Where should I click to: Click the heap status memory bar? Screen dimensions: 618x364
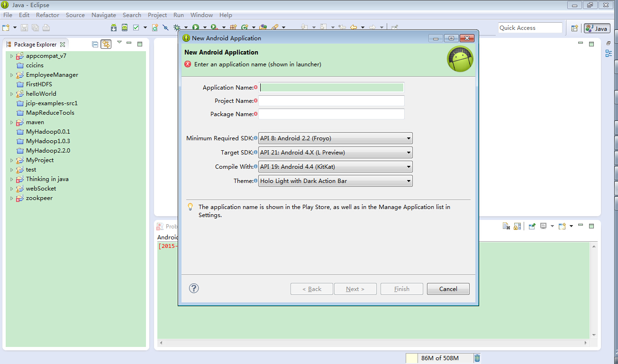(439, 358)
